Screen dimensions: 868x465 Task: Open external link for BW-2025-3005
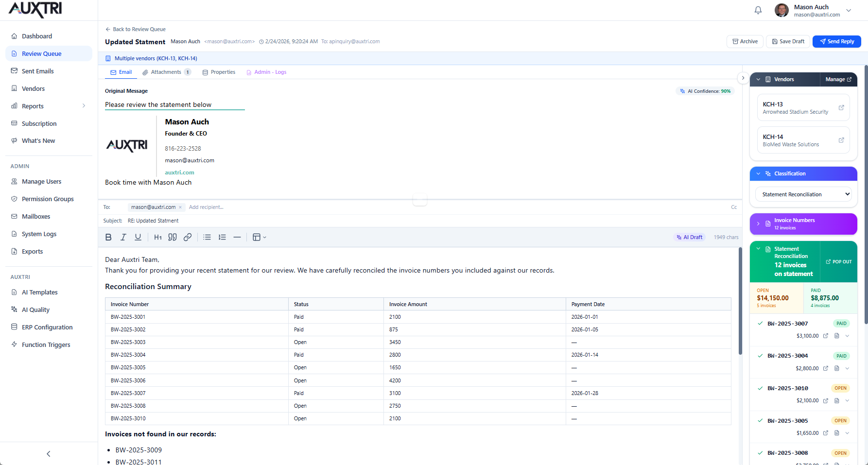point(825,433)
